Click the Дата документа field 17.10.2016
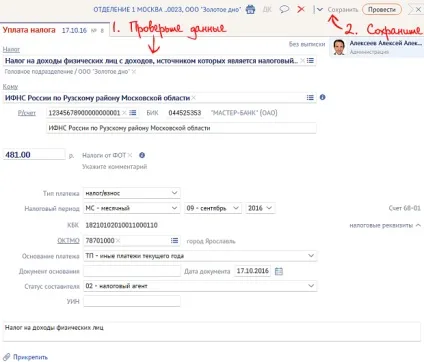This screenshot has height=362, width=424. click(x=253, y=271)
